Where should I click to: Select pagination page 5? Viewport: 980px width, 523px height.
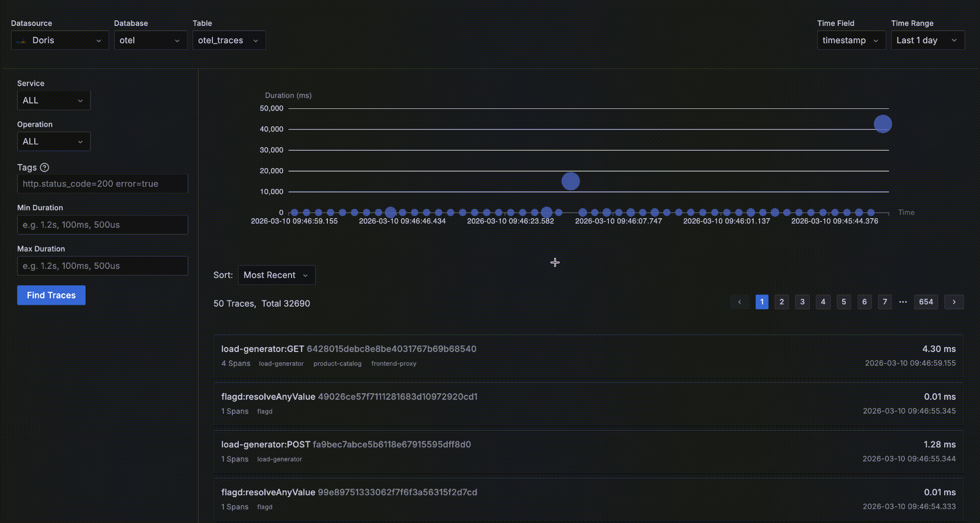(844, 302)
